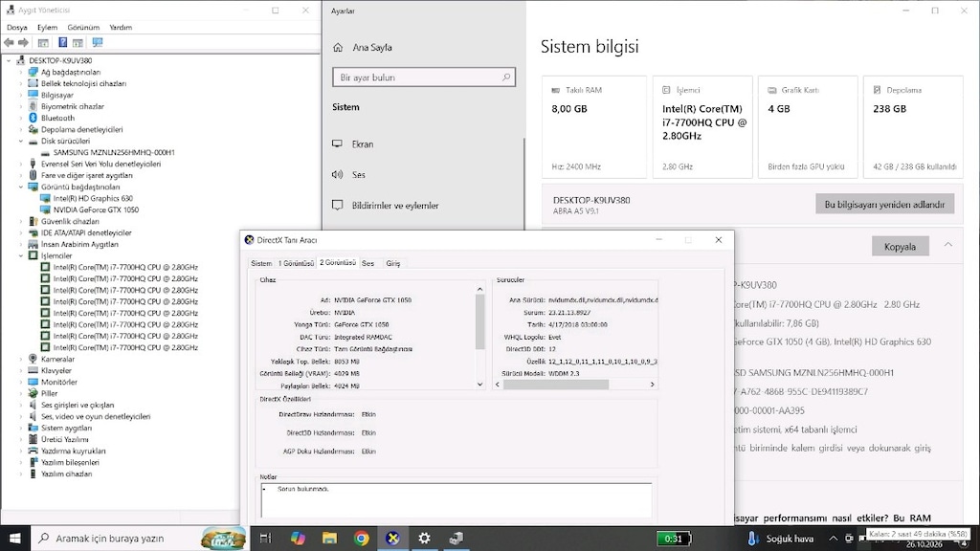This screenshot has width=980, height=551.
Task: Click the scan hardware changes monitor icon
Action: (x=98, y=42)
